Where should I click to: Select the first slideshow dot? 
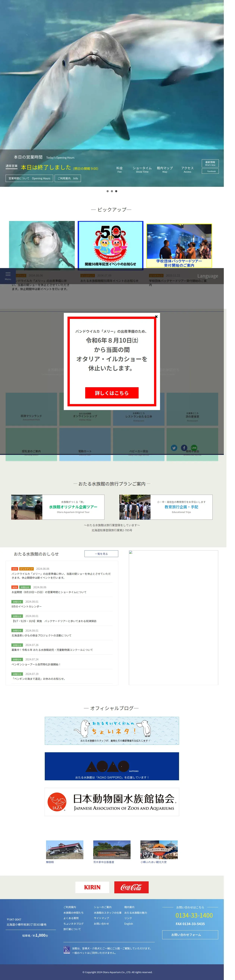pyautogui.click(x=107, y=191)
